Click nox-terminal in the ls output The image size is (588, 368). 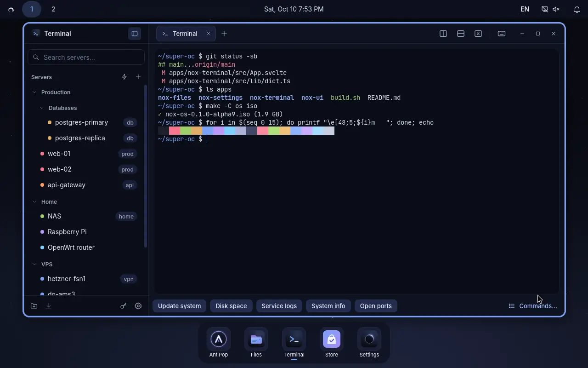click(272, 98)
